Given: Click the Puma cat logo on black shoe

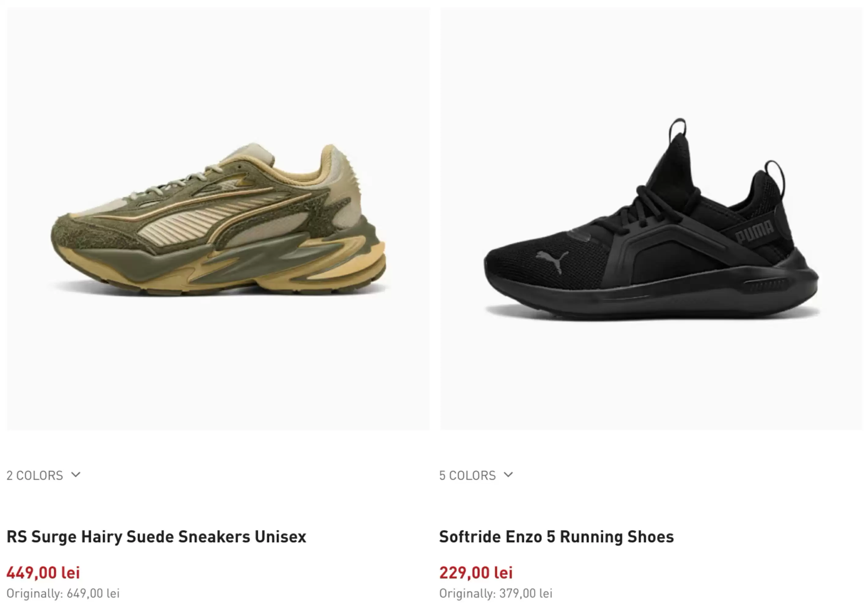Looking at the screenshot, I should point(551,260).
